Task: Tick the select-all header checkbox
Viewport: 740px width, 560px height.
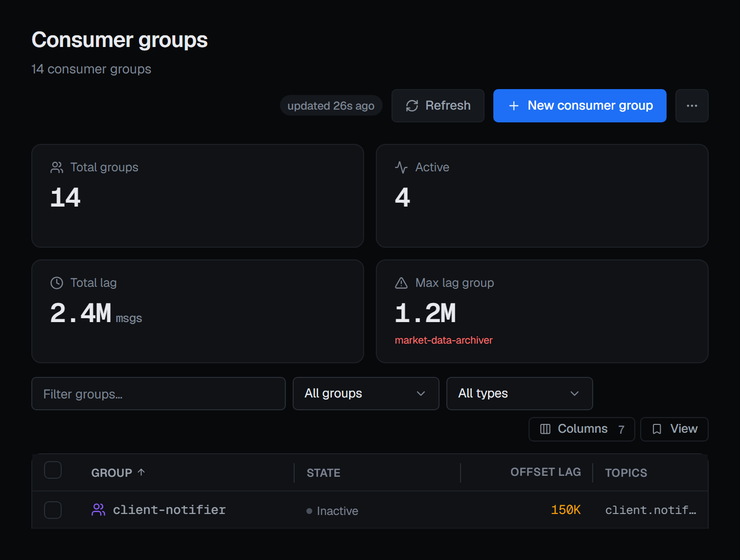Action: point(53,470)
